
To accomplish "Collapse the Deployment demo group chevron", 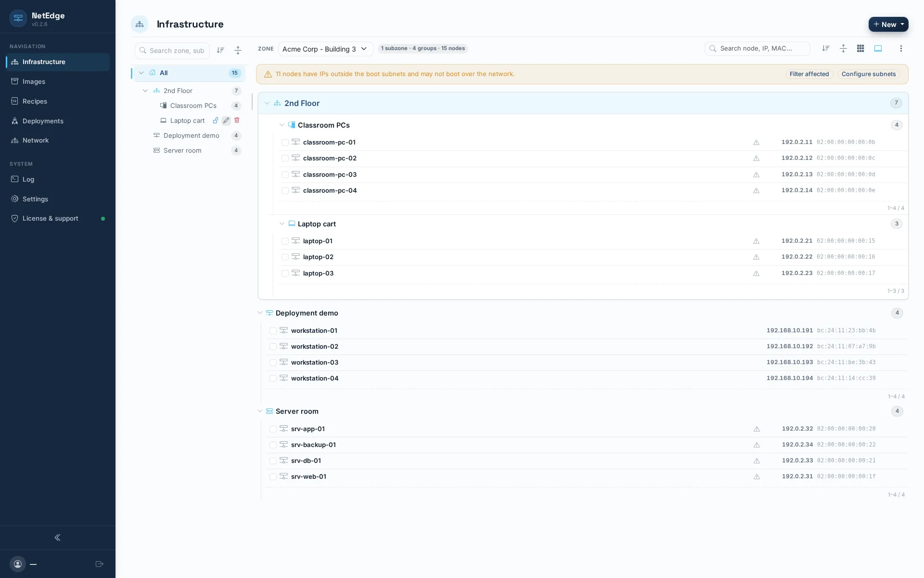I will click(260, 313).
